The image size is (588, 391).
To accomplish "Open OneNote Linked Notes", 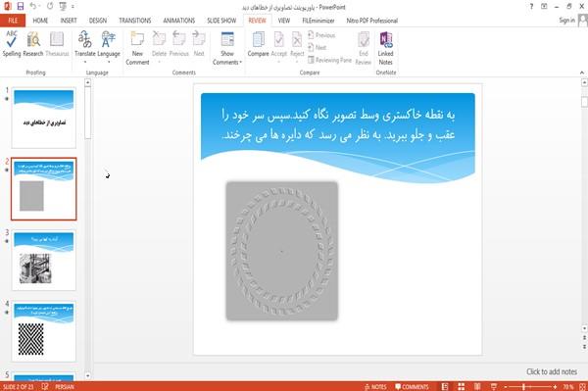I will (x=385, y=48).
